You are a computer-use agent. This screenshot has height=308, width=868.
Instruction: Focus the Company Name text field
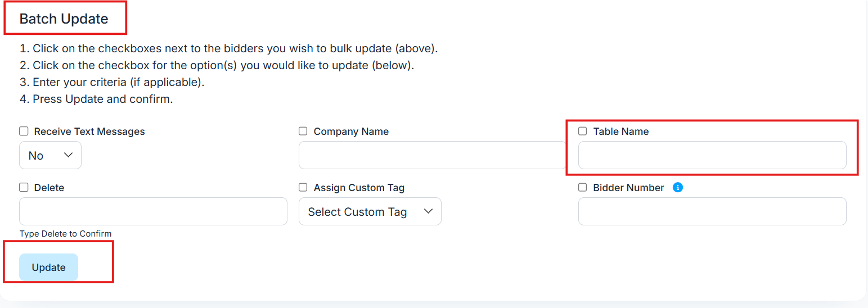[432, 155]
